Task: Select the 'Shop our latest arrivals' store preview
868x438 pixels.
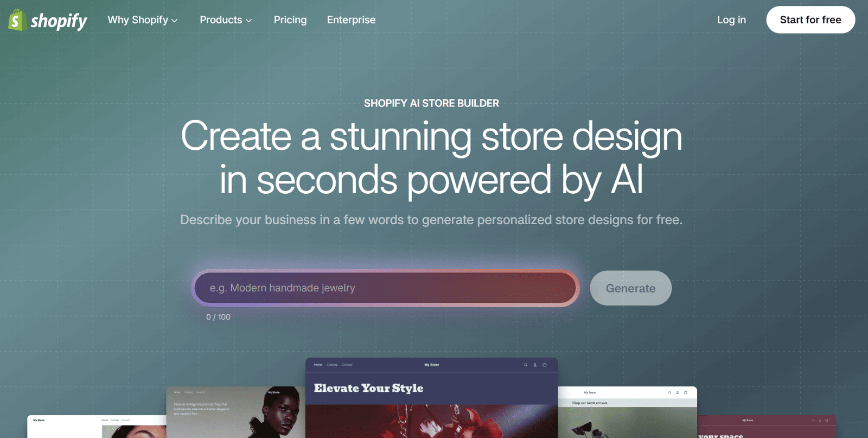Action: coord(628,412)
